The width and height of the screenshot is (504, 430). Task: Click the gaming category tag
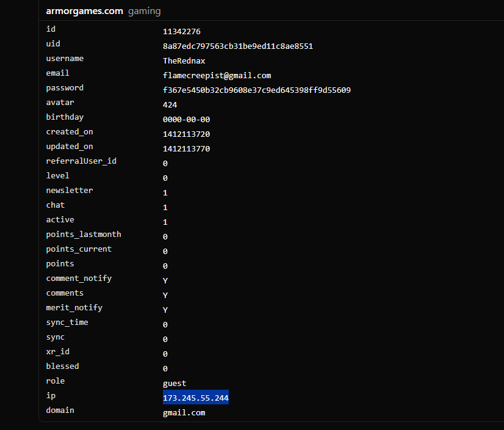(144, 11)
